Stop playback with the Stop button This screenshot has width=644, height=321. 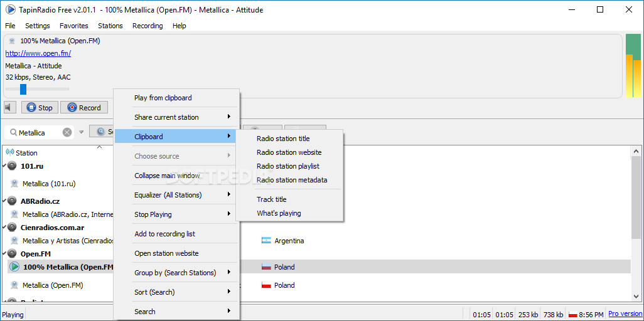coord(40,108)
